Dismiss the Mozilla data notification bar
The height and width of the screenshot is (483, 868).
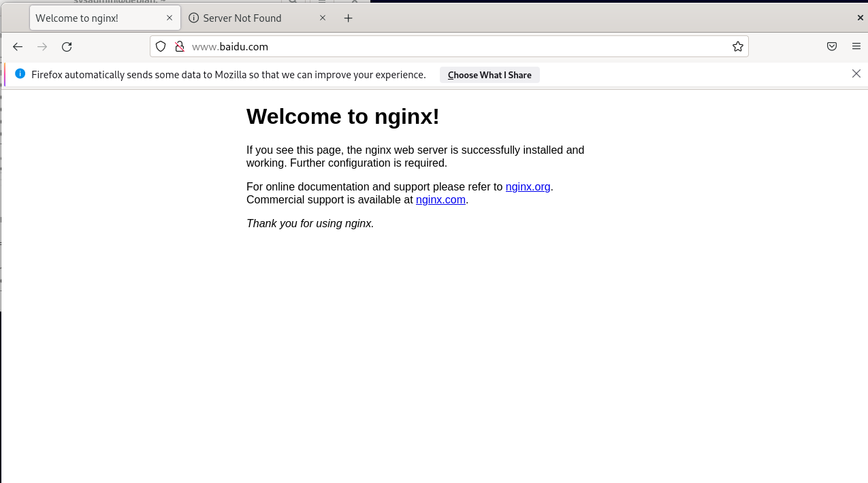856,73
